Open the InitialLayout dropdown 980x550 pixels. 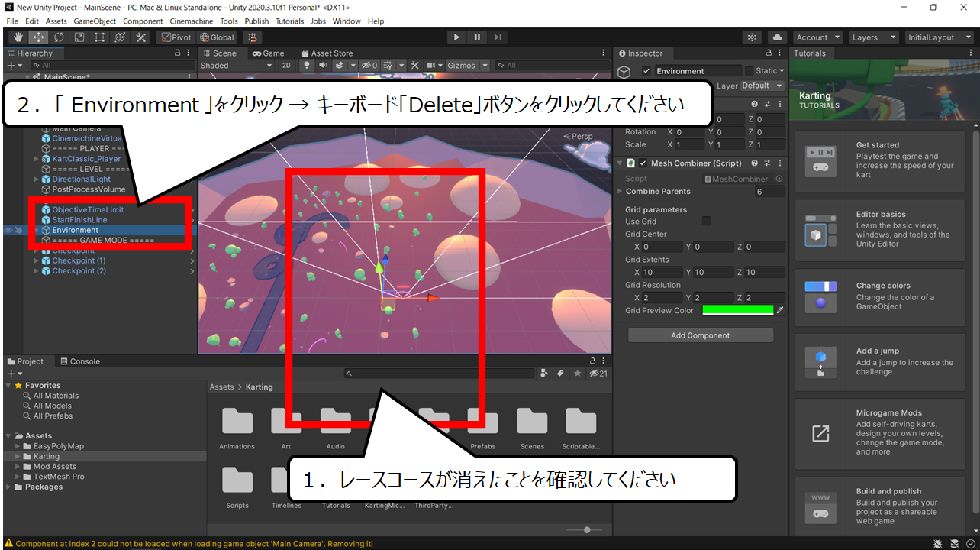point(938,37)
